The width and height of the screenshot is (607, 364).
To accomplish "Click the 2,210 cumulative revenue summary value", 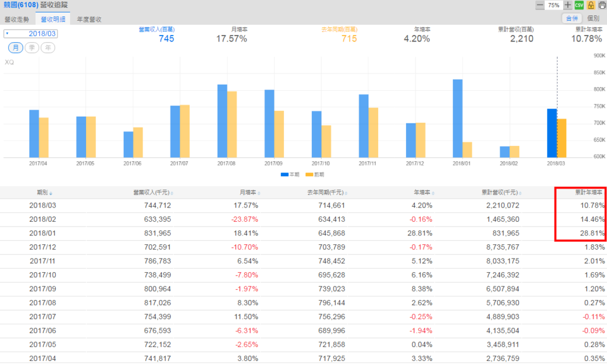I will click(x=522, y=39).
